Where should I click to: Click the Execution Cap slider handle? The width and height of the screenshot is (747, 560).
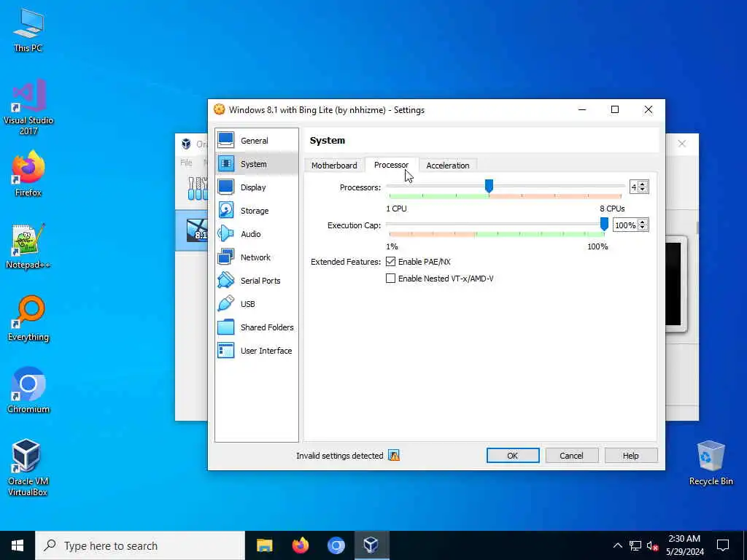click(604, 225)
